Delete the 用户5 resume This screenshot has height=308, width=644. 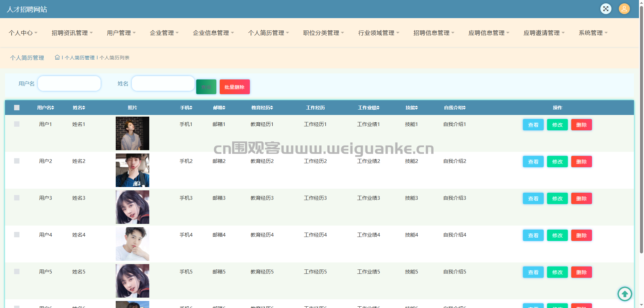tap(582, 272)
